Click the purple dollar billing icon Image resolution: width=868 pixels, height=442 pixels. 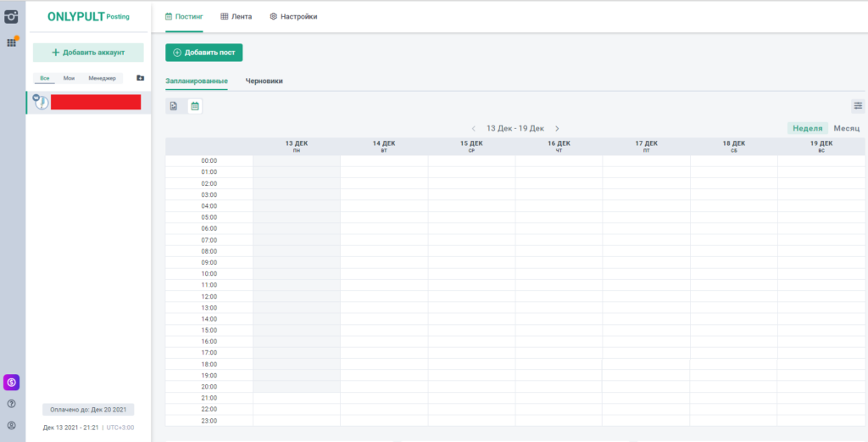click(x=12, y=383)
